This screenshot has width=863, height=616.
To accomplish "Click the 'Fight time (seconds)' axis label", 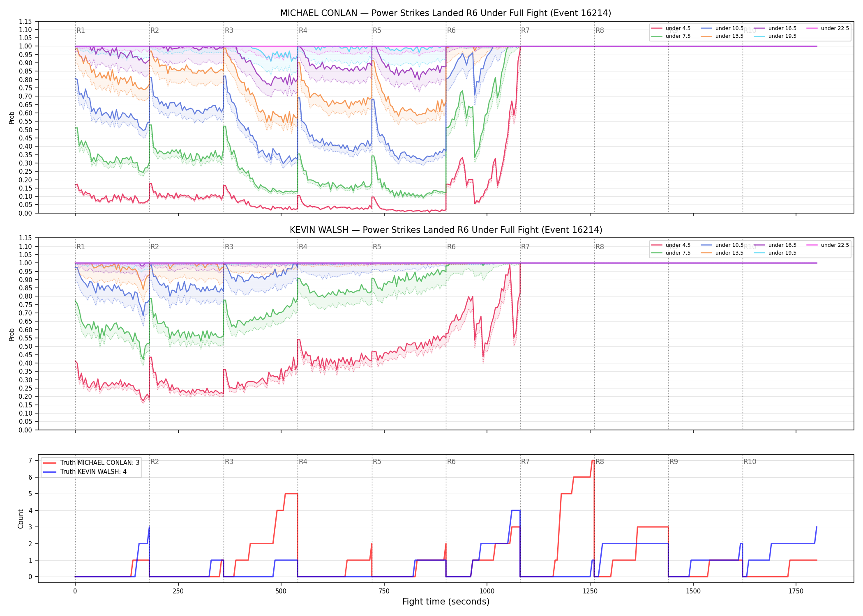I will pos(446,602).
